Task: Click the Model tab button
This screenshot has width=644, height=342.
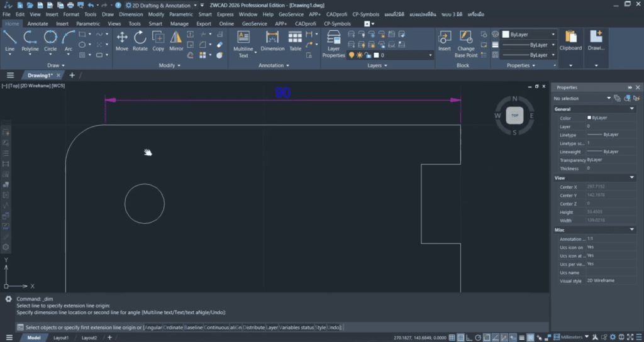Action: [34, 338]
